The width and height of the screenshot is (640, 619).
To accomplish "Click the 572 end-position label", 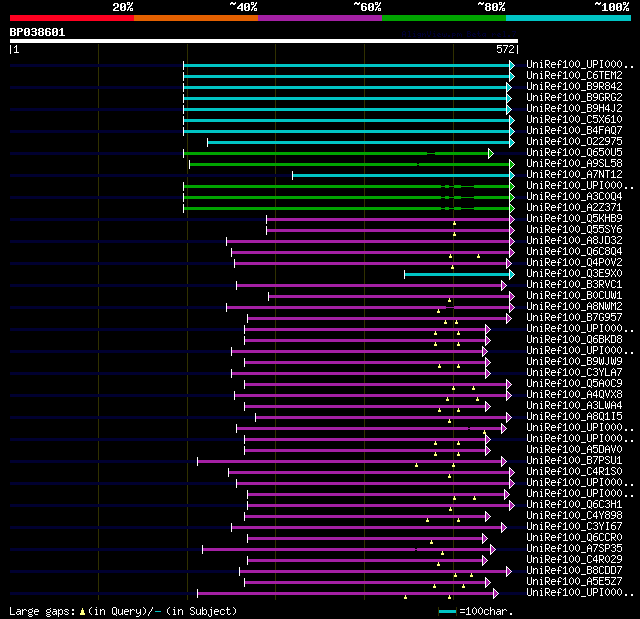I will (x=505, y=49).
